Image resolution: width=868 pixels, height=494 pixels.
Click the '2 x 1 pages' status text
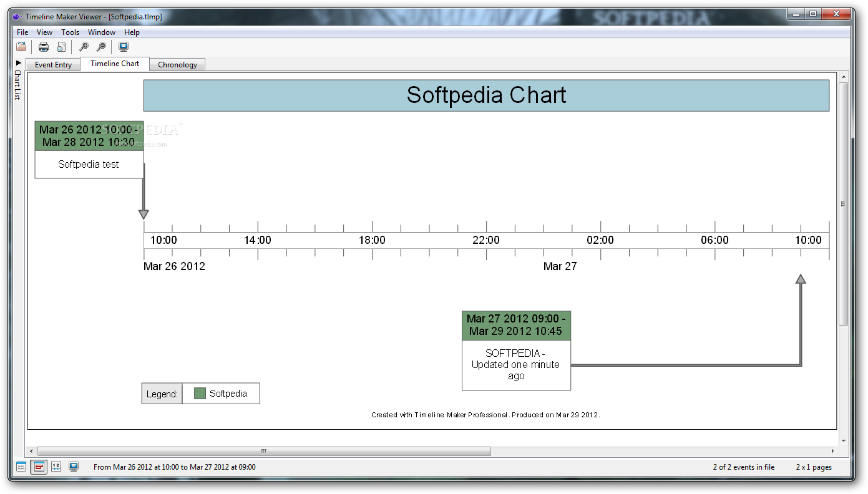pos(814,467)
